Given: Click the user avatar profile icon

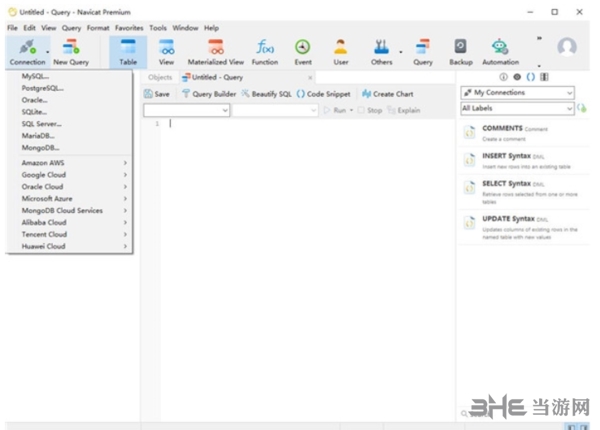Looking at the screenshot, I should coord(567,47).
